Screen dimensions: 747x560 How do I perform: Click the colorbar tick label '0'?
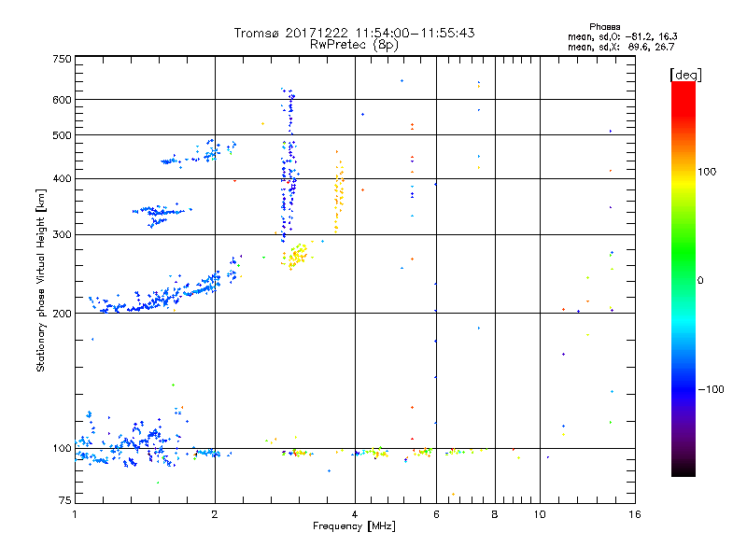click(x=700, y=281)
